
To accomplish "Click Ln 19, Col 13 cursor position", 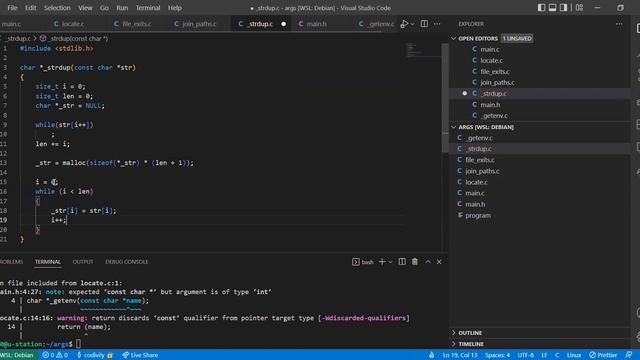I will [x=460, y=355].
